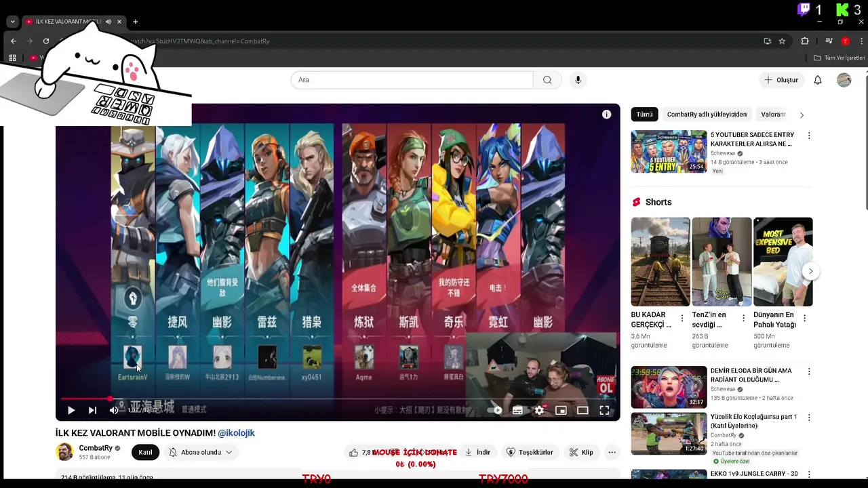
Task: Open the Oluştur create menu
Action: click(781, 80)
